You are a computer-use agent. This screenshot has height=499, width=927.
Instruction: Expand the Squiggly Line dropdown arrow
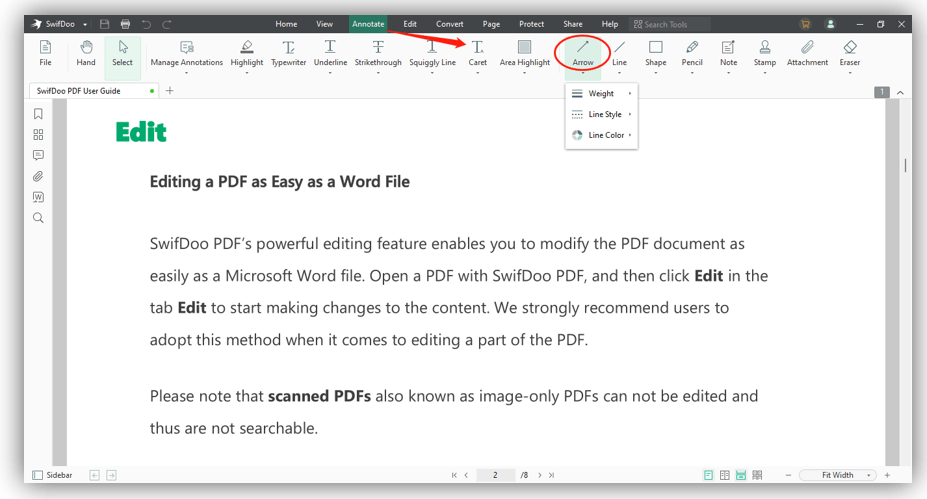[x=432, y=73]
